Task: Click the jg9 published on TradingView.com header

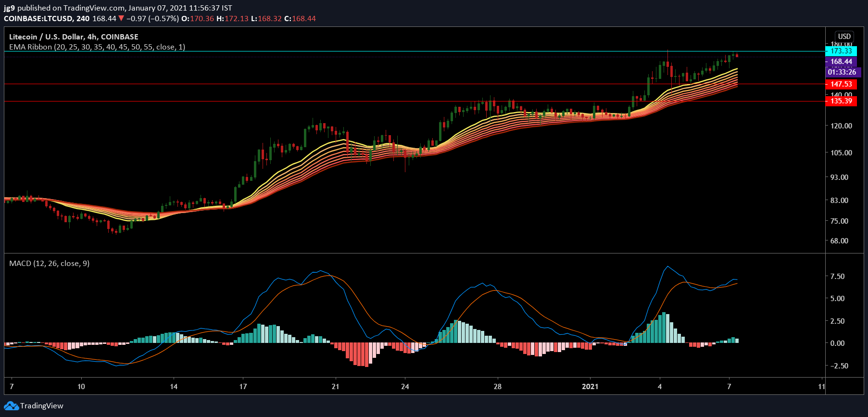Action: [118, 8]
